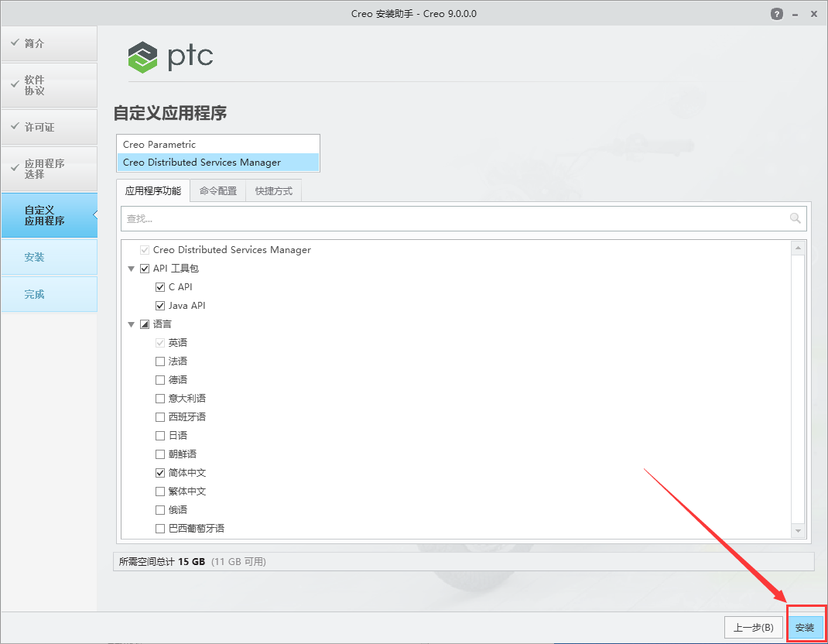828x644 pixels.
Task: Collapse the 语言 tree node
Action: click(x=131, y=324)
